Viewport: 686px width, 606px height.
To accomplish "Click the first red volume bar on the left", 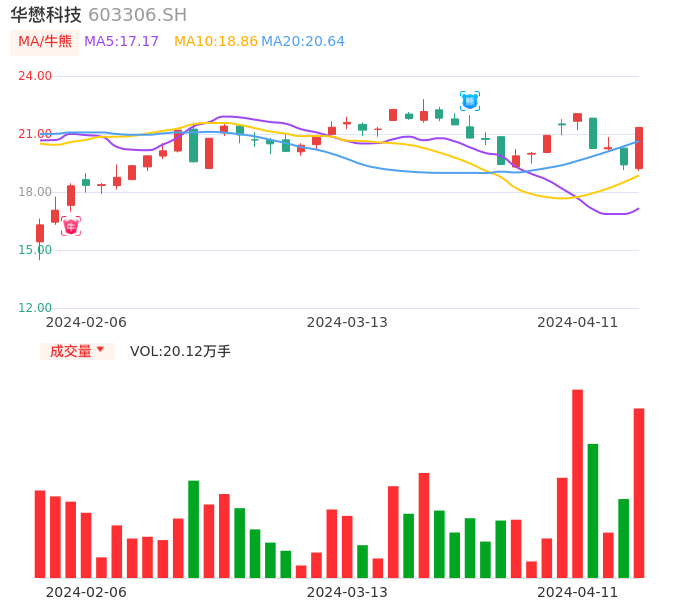I will (40, 534).
